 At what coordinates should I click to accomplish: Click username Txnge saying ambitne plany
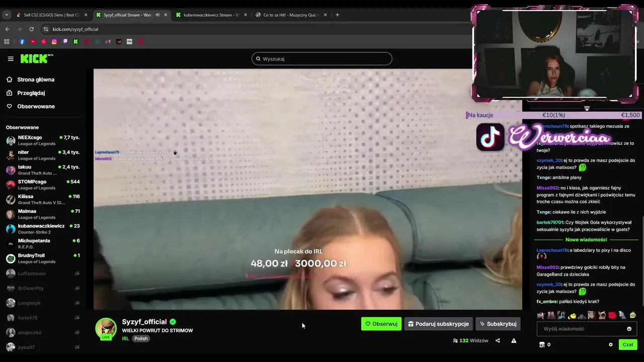tap(543, 177)
